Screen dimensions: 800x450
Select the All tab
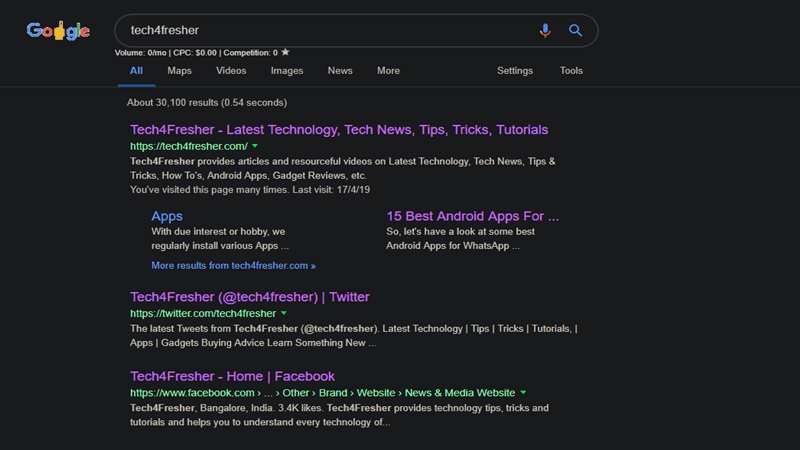[136, 71]
